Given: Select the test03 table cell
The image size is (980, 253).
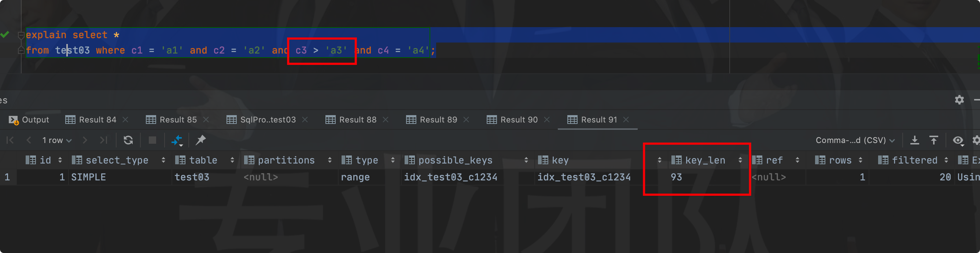Looking at the screenshot, I should click(206, 177).
